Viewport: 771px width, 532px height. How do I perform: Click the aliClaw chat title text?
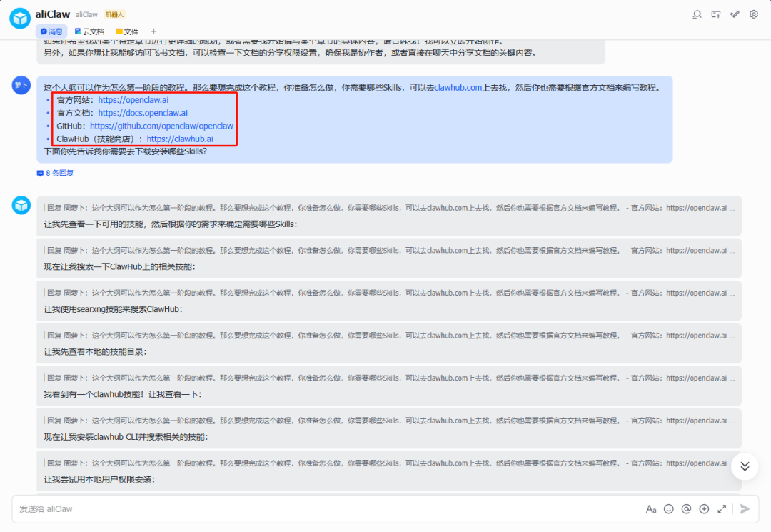pos(53,14)
